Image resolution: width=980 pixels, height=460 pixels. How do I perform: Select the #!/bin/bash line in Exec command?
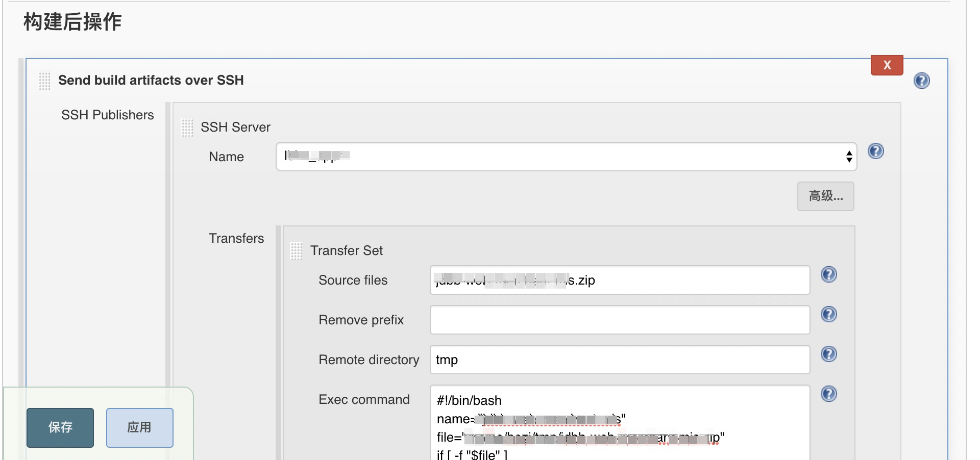click(x=469, y=400)
